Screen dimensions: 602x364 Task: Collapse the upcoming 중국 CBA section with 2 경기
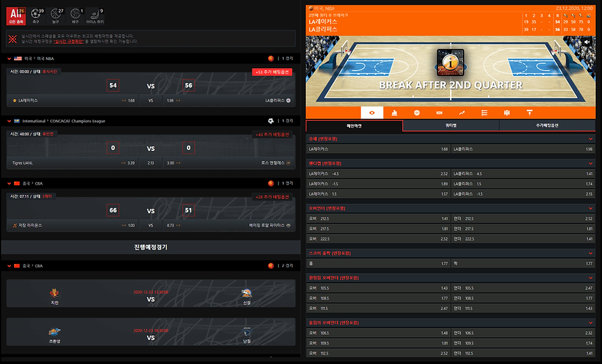(x=9, y=266)
